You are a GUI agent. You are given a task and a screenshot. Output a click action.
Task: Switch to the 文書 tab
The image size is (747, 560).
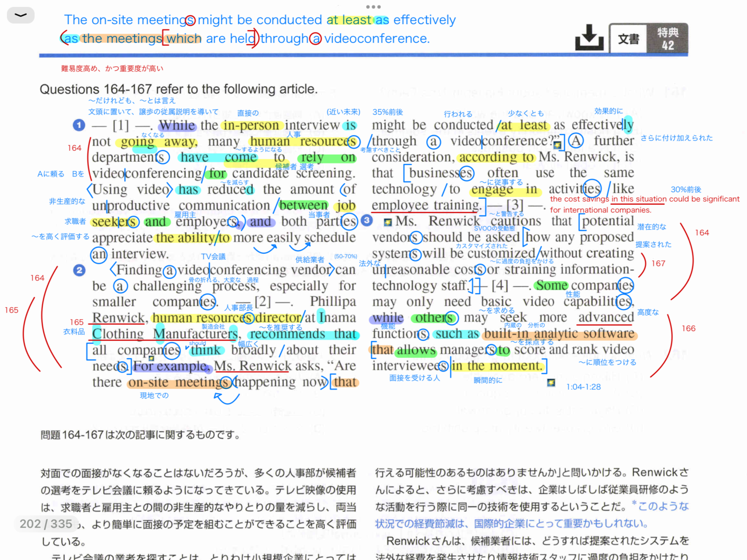click(628, 38)
